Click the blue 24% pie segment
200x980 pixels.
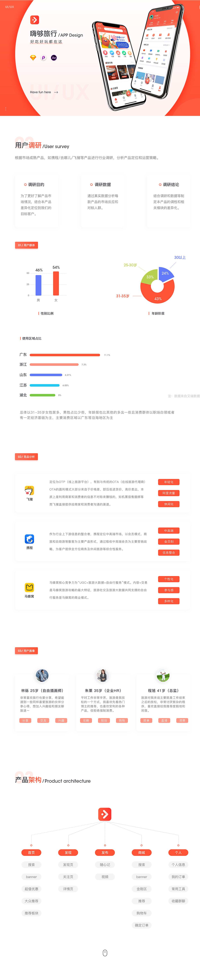tap(166, 274)
